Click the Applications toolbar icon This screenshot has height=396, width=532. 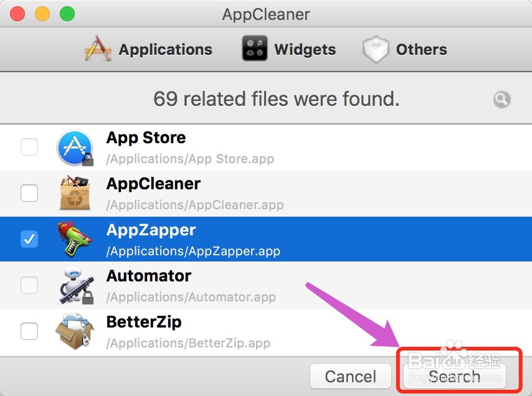97,49
